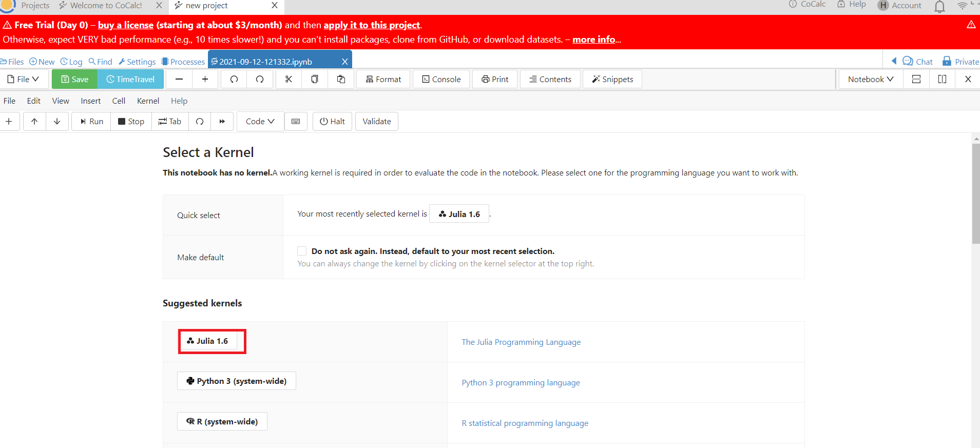
Task: Click the zoom out minus icon
Action: (179, 79)
